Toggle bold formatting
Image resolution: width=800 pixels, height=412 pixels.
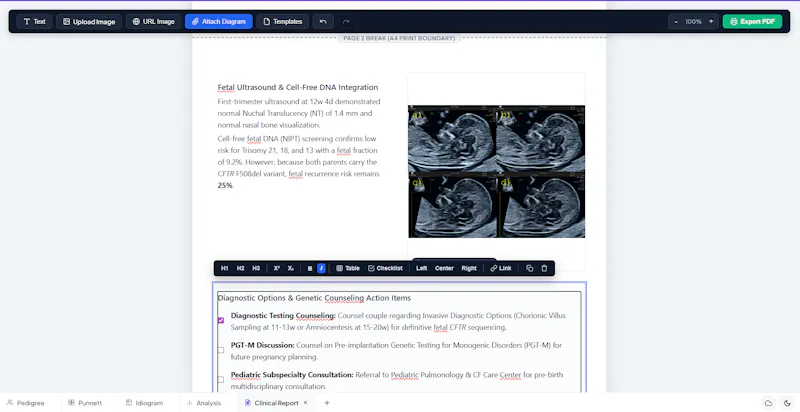[x=310, y=268]
